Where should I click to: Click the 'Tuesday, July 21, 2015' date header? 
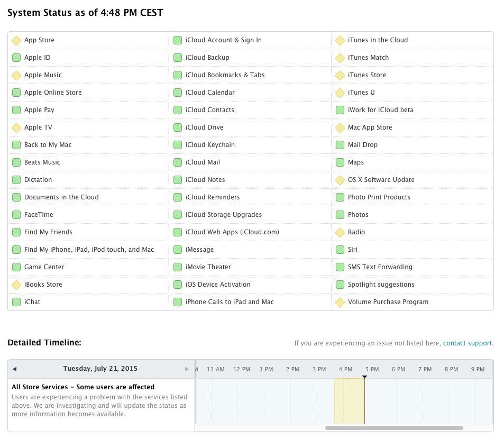(100, 369)
